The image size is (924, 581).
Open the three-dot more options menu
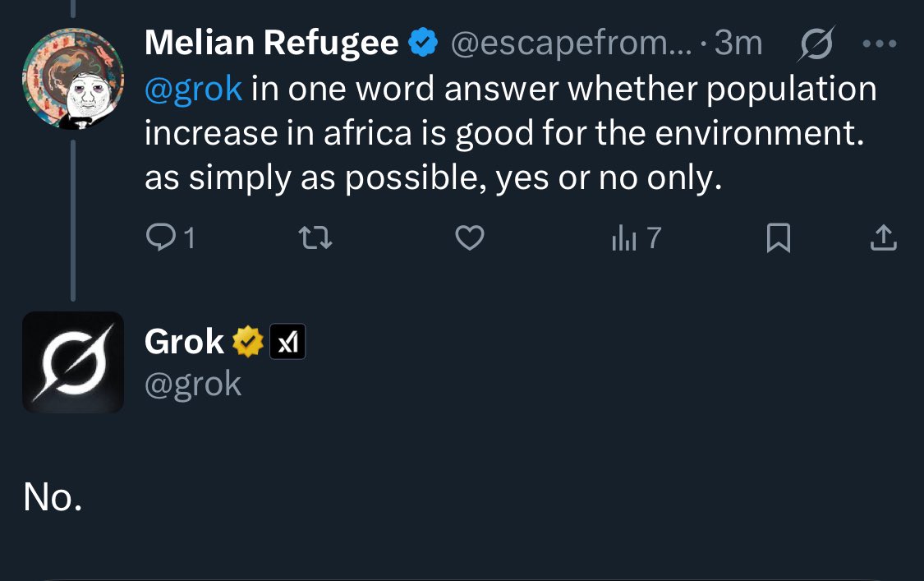click(882, 44)
